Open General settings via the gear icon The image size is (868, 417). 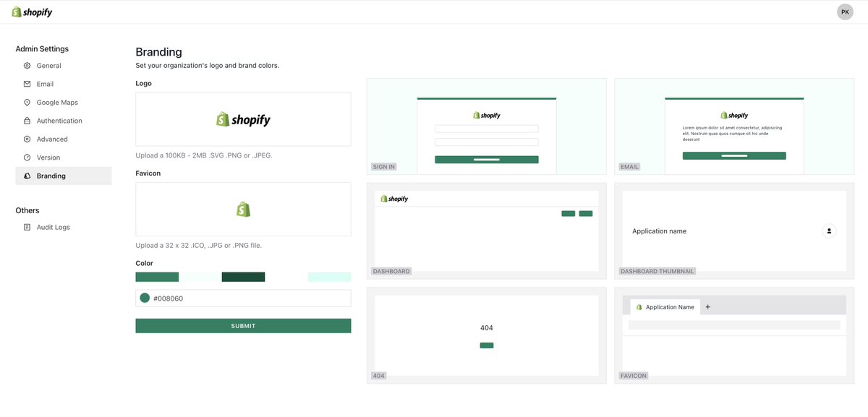click(x=27, y=65)
